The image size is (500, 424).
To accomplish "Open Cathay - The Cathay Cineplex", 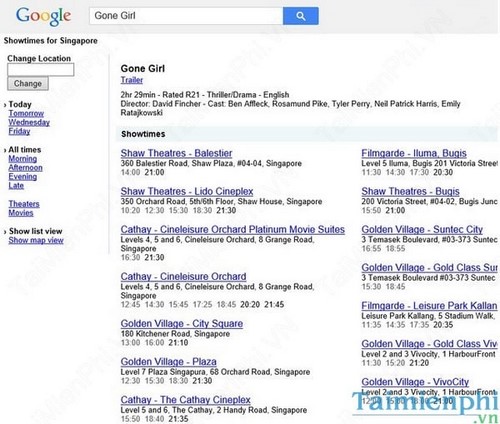I will pos(186,399).
